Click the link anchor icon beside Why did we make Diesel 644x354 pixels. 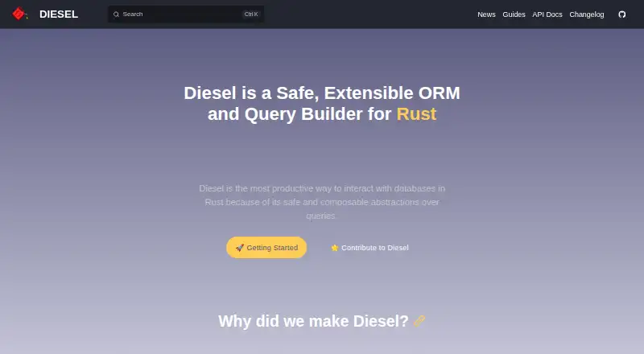click(419, 321)
